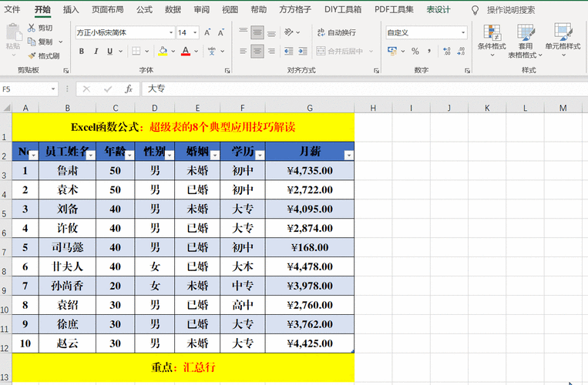Viewport: 588px width, 385px height.
Task: Align text right in cell
Action: pyautogui.click(x=271, y=52)
